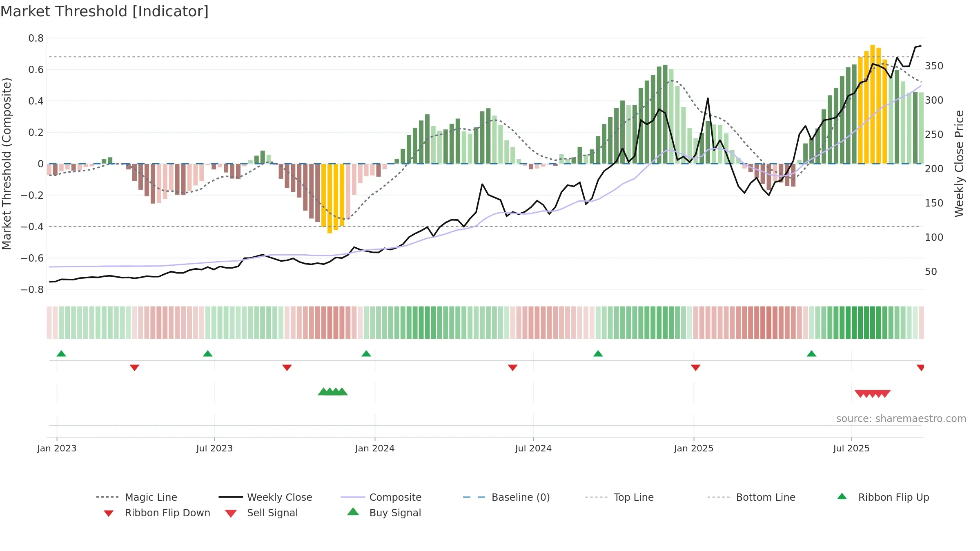Click the Jul 2023 x-axis label
Image resolution: width=980 pixels, height=551 pixels.
click(214, 449)
